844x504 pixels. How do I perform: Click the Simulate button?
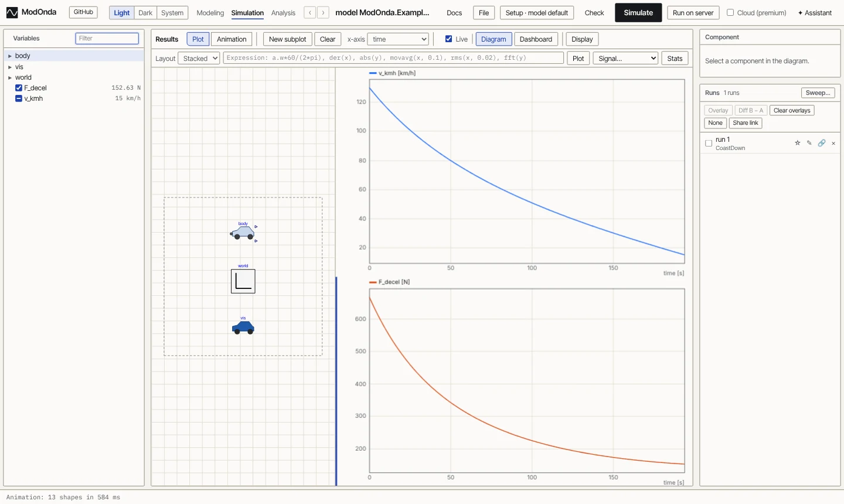[x=638, y=12]
